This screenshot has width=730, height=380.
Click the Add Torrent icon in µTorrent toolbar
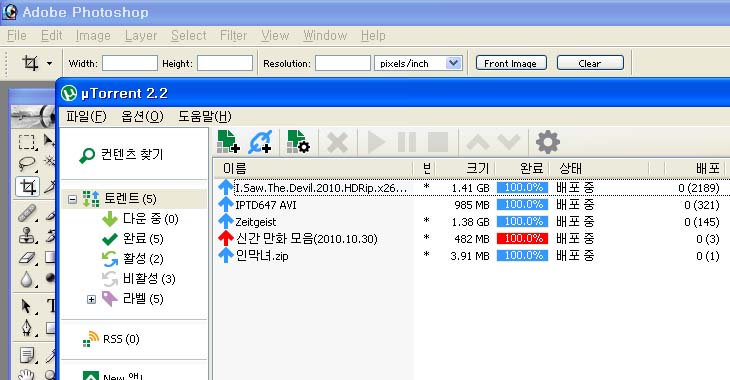[228, 142]
